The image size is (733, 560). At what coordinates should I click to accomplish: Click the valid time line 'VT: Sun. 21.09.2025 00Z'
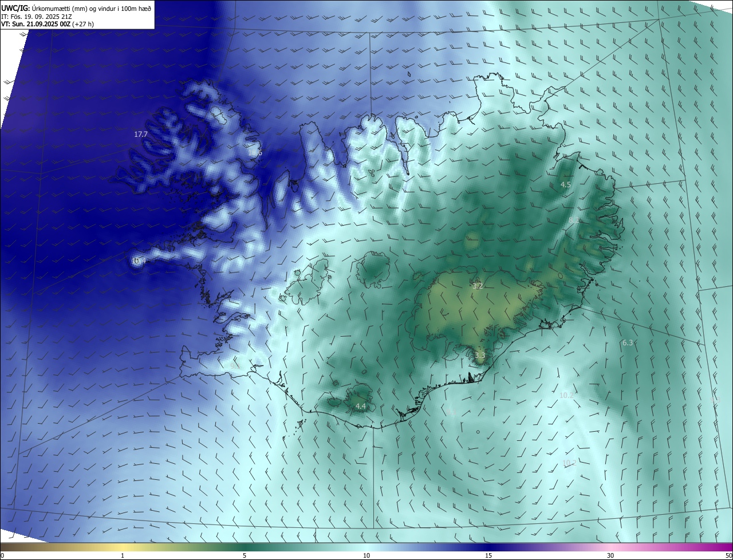36,24
